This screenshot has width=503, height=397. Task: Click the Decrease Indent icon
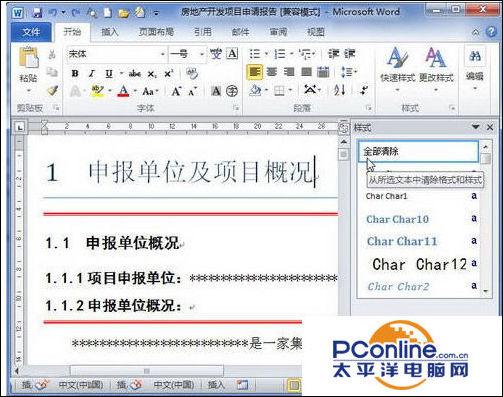point(334,54)
